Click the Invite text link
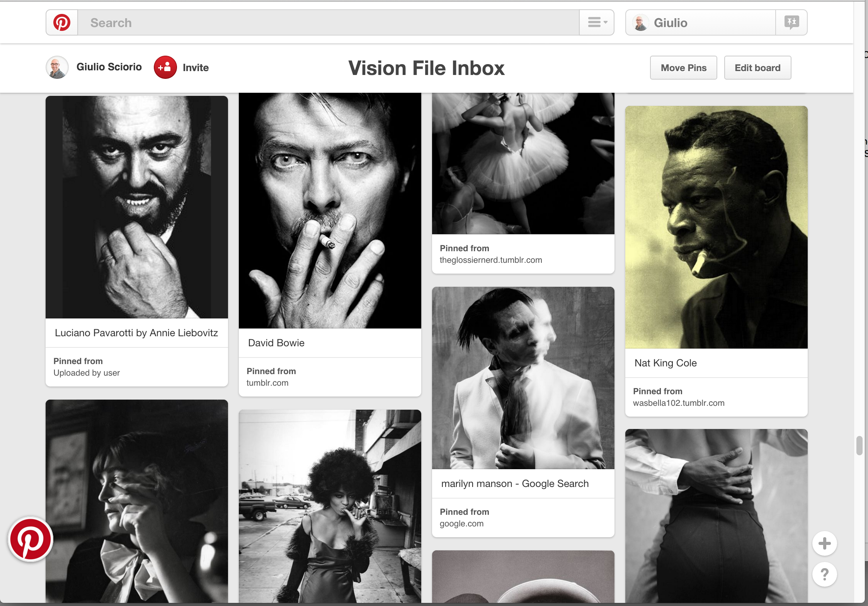868x606 pixels. click(196, 68)
